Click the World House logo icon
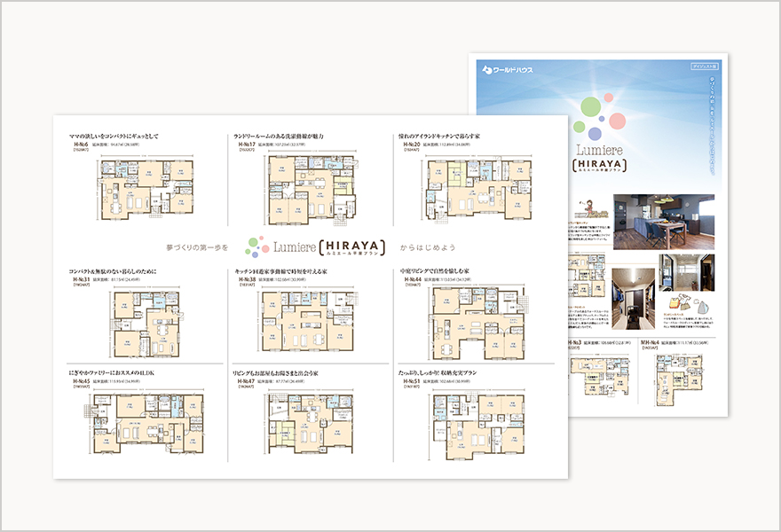Image resolution: width=781 pixels, height=532 pixels. (x=485, y=68)
